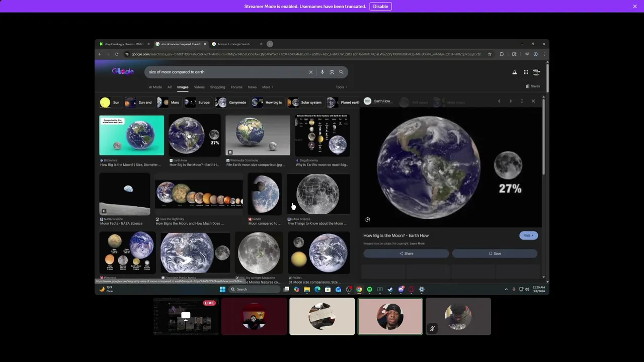Viewport: 644px width, 362px height.
Task: Open the Google account profile picture
Action: pos(536,72)
